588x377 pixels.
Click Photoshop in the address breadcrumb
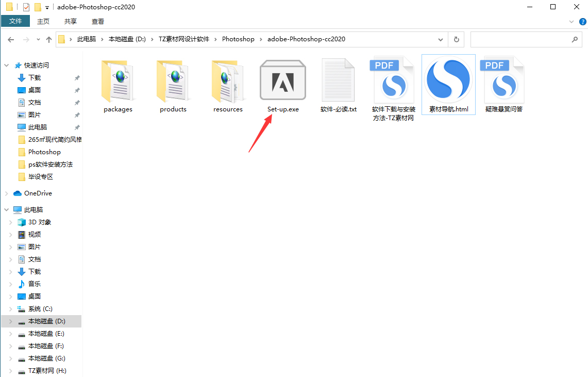pyautogui.click(x=238, y=39)
